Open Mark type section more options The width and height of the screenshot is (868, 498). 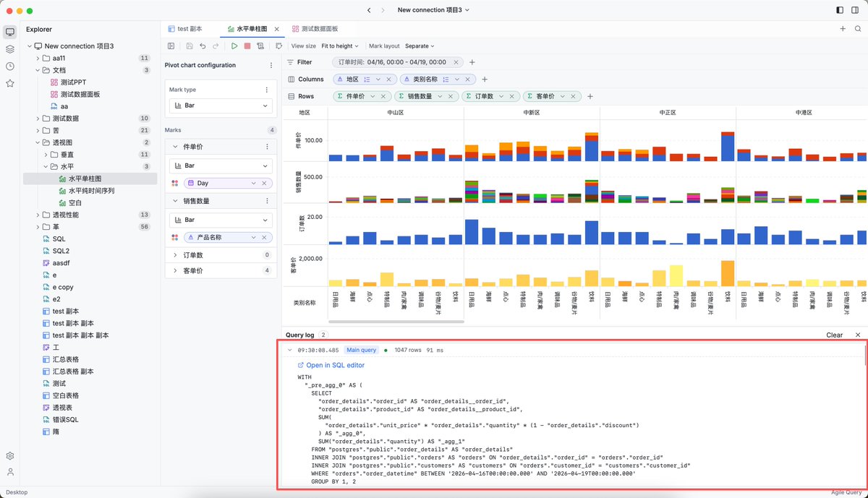click(266, 90)
